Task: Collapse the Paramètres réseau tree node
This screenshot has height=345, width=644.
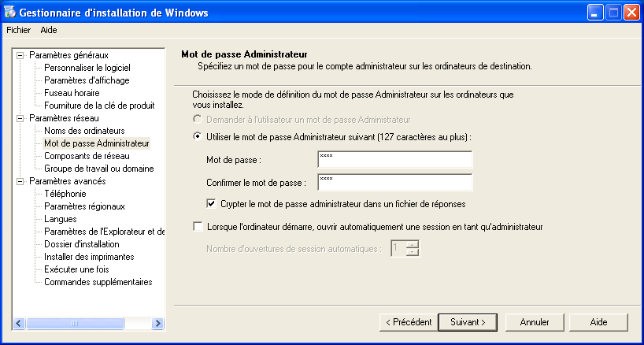Action: coord(20,119)
